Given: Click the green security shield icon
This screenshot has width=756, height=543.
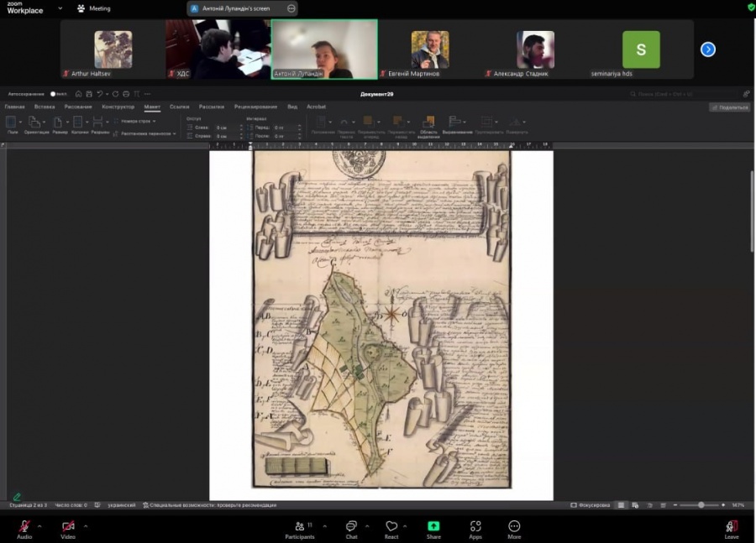Looking at the screenshot, I should tap(751, 8).
